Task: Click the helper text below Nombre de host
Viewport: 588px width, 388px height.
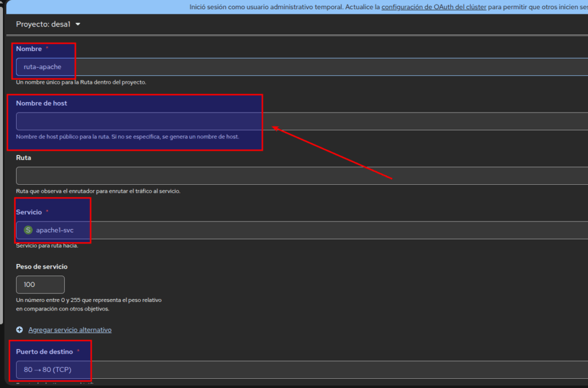Action: coord(127,137)
